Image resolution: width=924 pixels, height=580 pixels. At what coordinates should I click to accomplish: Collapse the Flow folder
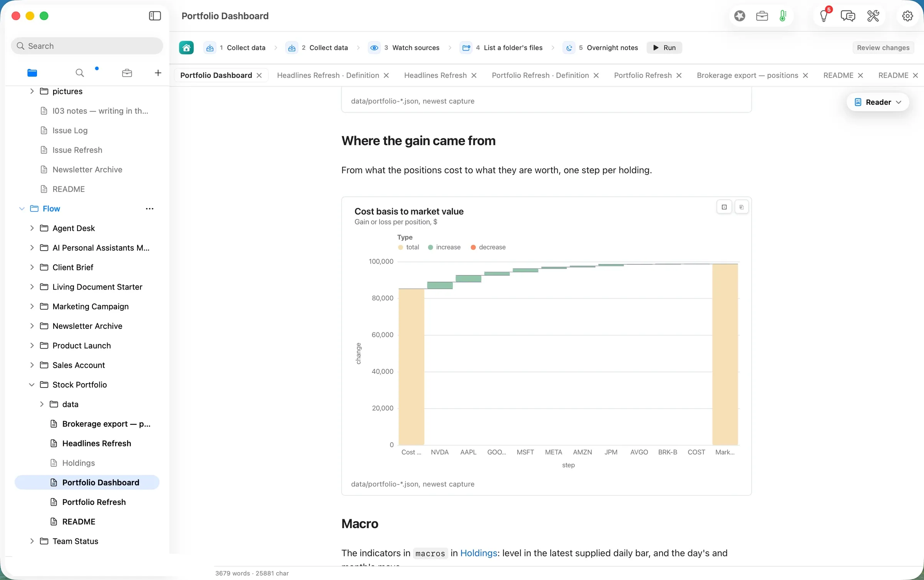click(22, 209)
